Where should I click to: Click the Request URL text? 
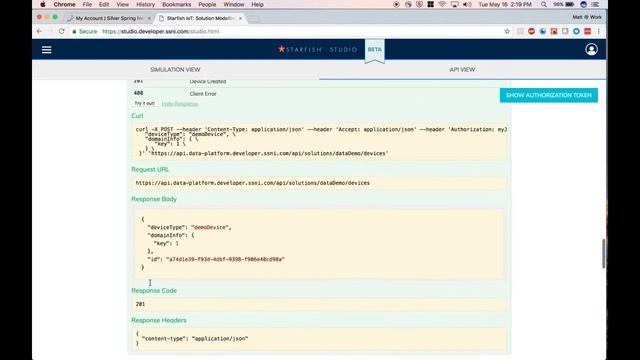[253, 183]
